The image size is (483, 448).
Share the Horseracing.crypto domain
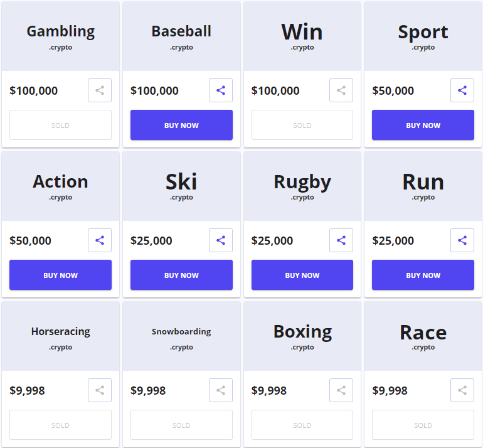[100, 390]
